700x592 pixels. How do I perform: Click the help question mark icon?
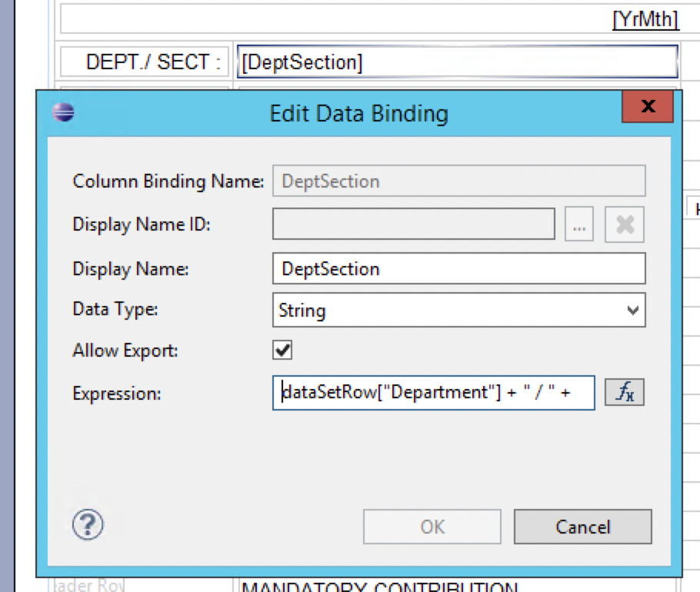pos(88,525)
